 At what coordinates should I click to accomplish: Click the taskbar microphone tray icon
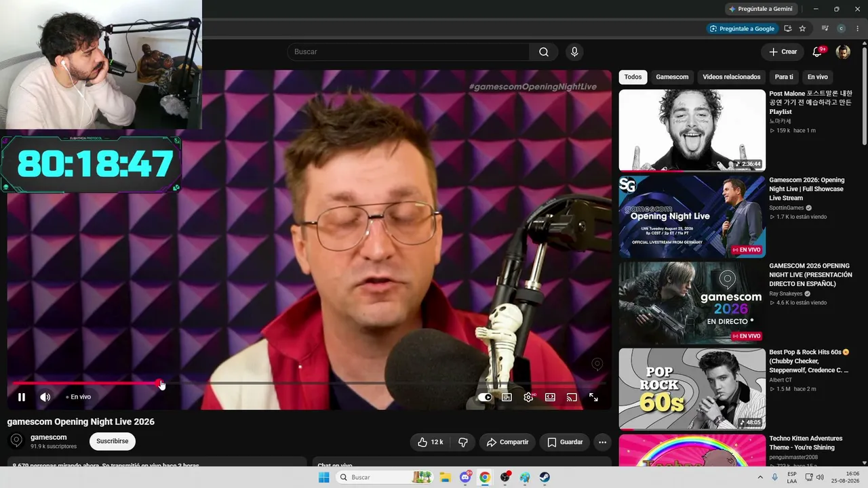pos(774,477)
